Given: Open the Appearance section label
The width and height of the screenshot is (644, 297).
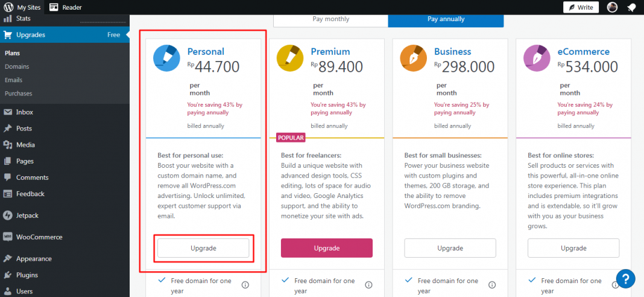Looking at the screenshot, I should [34, 259].
